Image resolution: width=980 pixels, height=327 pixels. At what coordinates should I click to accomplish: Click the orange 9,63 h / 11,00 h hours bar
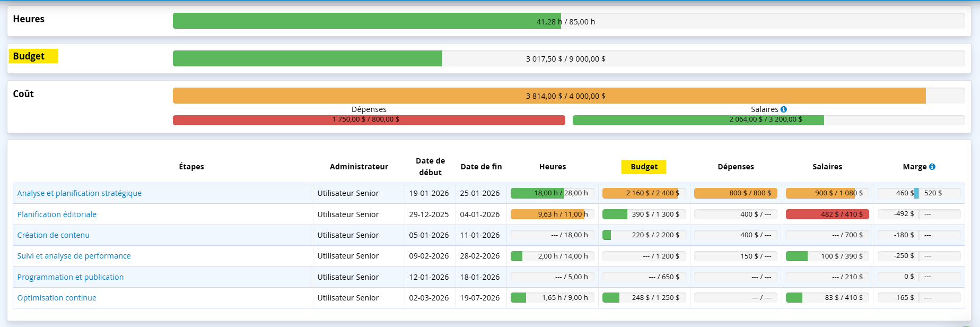point(552,214)
